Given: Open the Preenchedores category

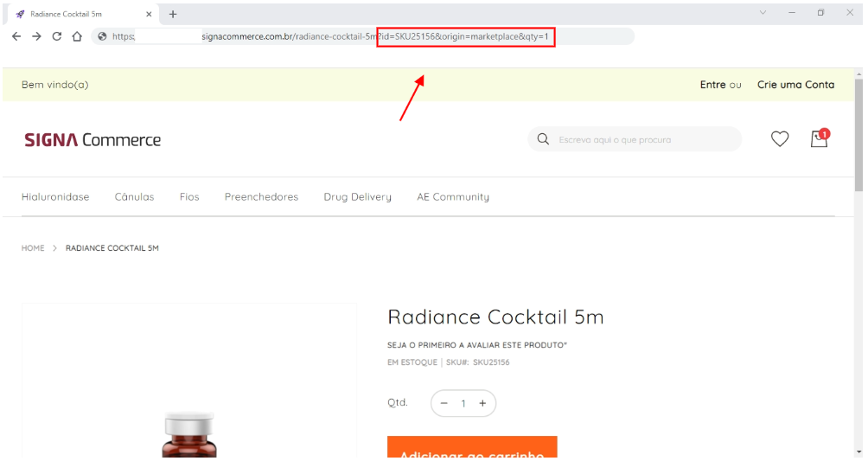Looking at the screenshot, I should 261,197.
